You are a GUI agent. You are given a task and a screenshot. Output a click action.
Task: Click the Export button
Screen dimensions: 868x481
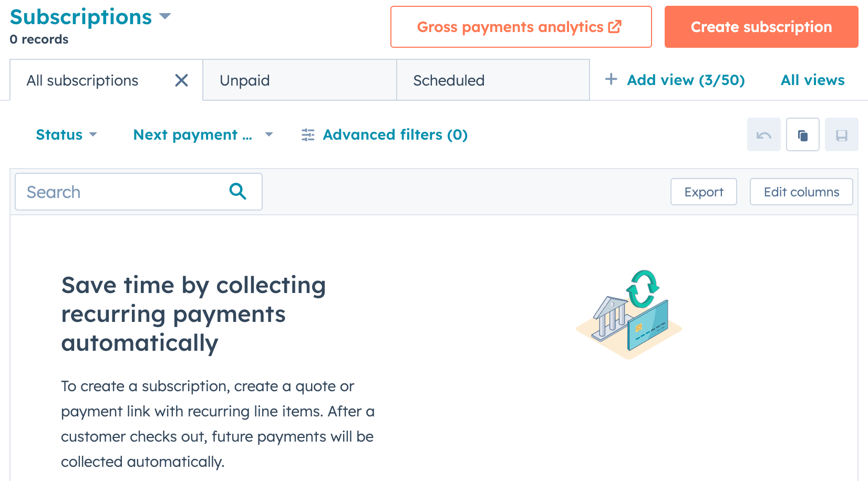pos(704,192)
